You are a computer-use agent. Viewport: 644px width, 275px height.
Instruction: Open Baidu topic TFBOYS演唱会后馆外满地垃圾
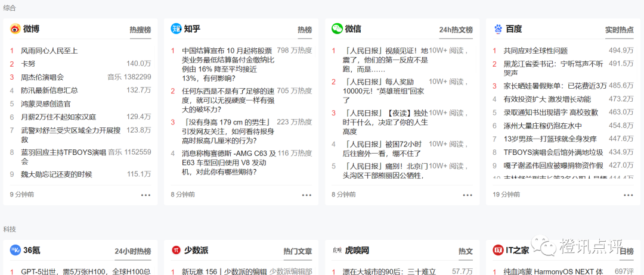coord(553,152)
